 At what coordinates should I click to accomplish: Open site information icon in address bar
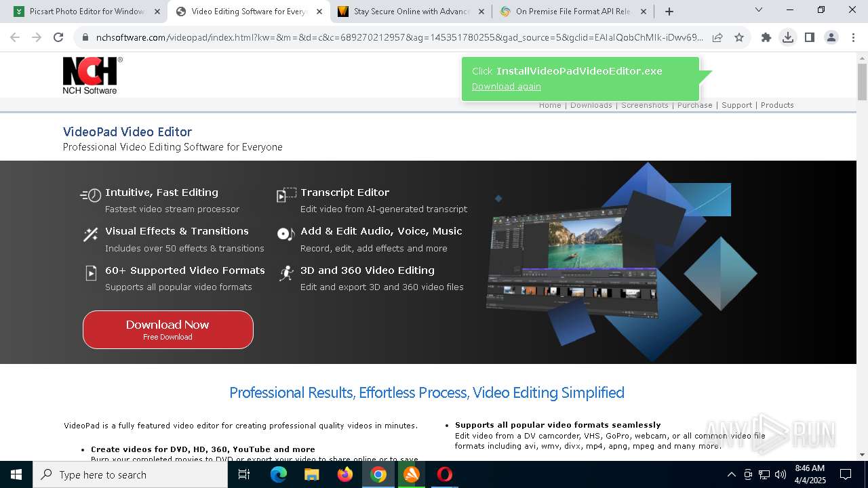point(85,37)
